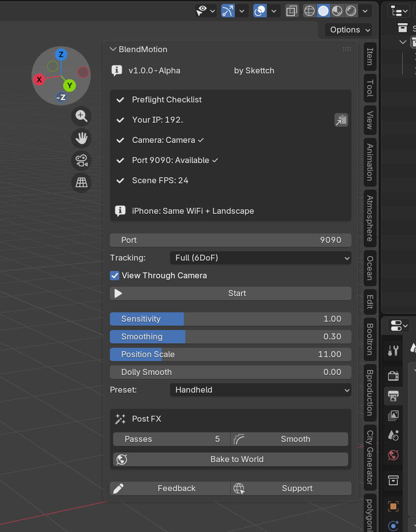Screen dimensions: 416x532
Task: Open the World Properties globe icon
Action: 393,454
